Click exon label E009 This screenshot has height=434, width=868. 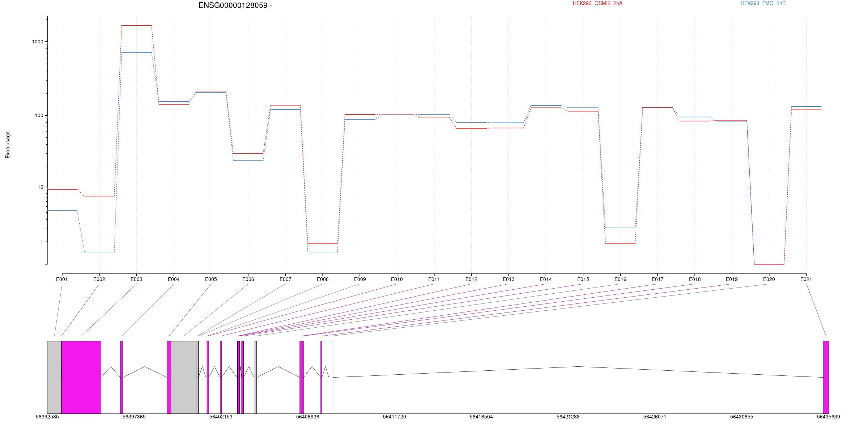pyautogui.click(x=360, y=279)
